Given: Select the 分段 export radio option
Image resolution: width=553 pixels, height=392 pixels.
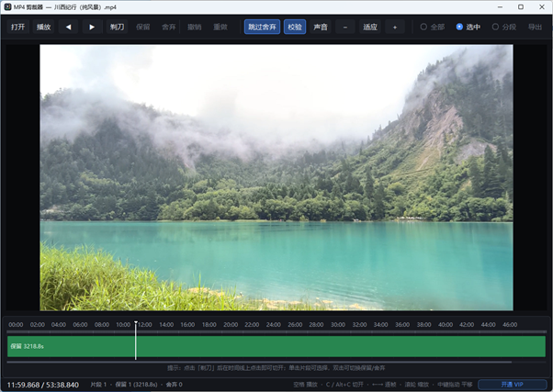Looking at the screenshot, I should coord(504,27).
